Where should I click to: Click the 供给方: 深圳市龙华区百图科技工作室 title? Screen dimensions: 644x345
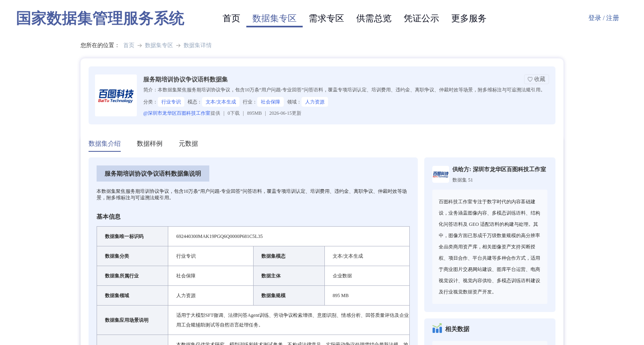499,169
